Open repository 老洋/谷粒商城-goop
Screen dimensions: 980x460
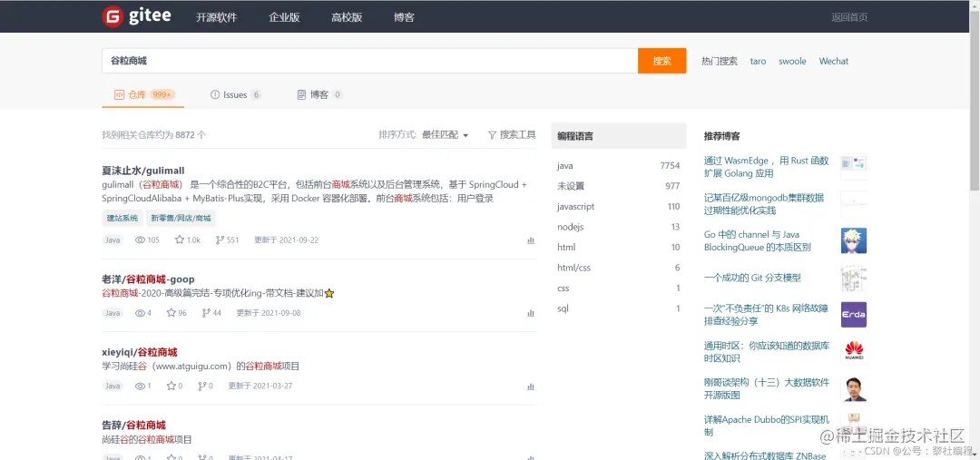coord(148,279)
